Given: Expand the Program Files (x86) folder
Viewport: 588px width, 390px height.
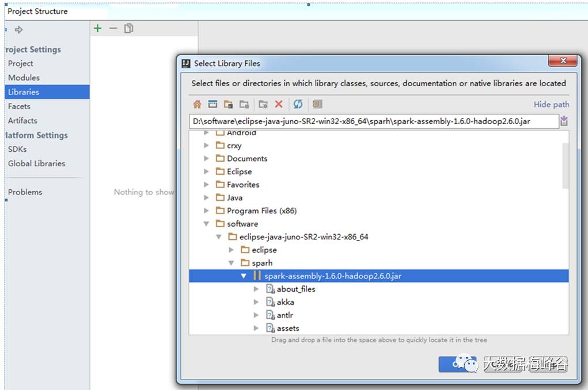Looking at the screenshot, I should tap(206, 211).
